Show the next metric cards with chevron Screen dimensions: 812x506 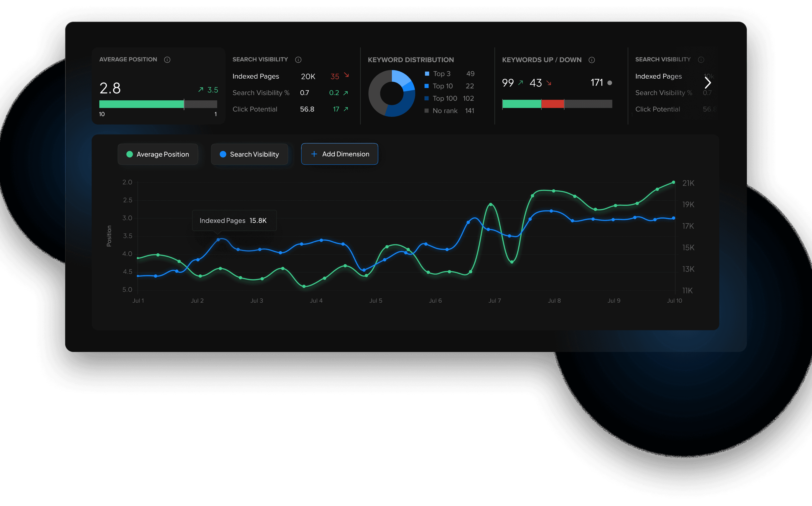pos(707,83)
